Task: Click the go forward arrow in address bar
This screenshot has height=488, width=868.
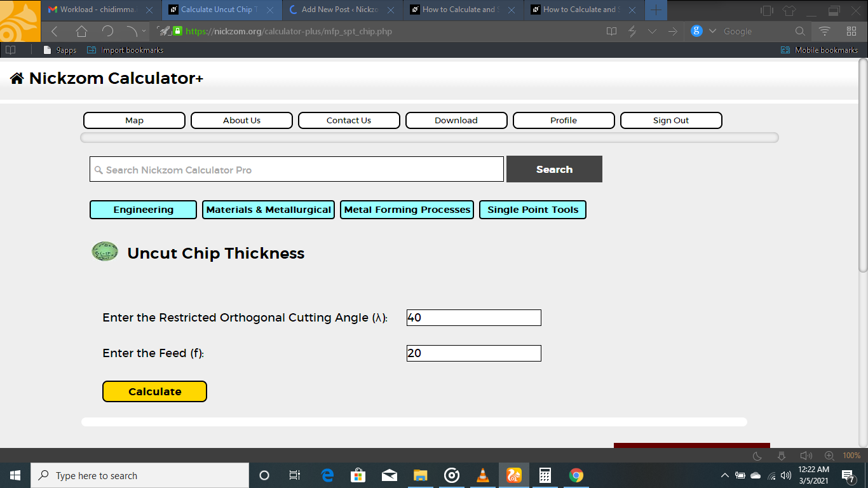Action: [673, 31]
